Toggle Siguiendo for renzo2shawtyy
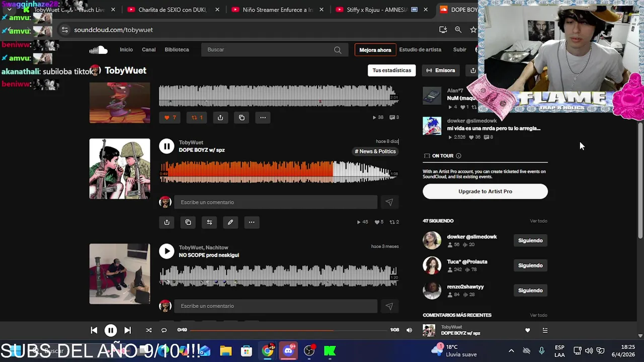 pos(530,291)
